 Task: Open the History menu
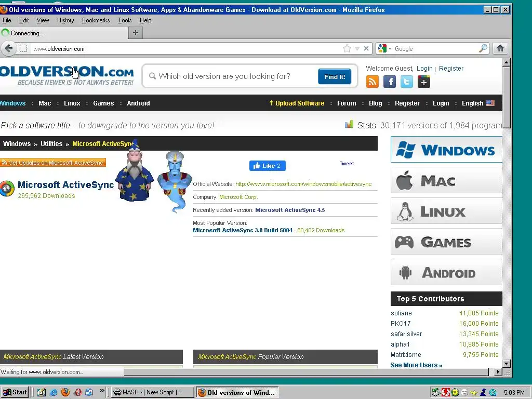coord(65,20)
